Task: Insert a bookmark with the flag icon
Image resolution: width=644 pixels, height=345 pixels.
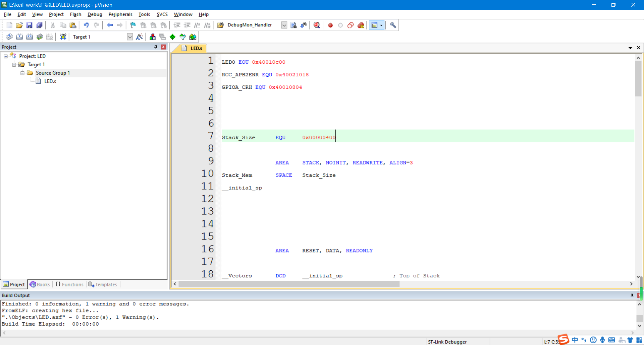Action: tap(133, 25)
